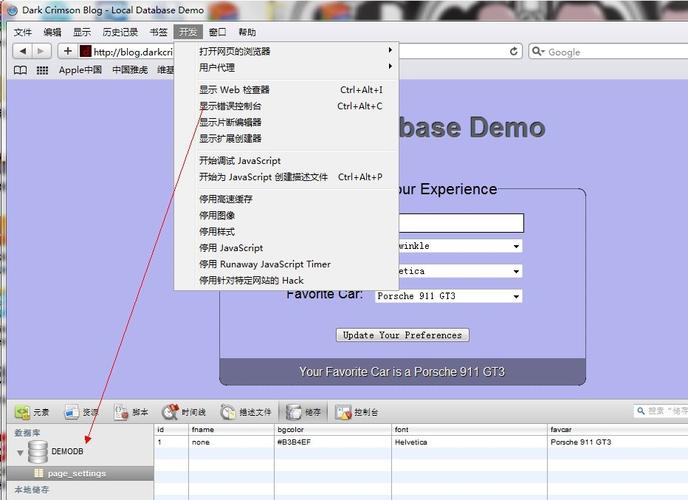Select the DEMODB database icon
Viewport: 688px width, 500px height.
38,452
